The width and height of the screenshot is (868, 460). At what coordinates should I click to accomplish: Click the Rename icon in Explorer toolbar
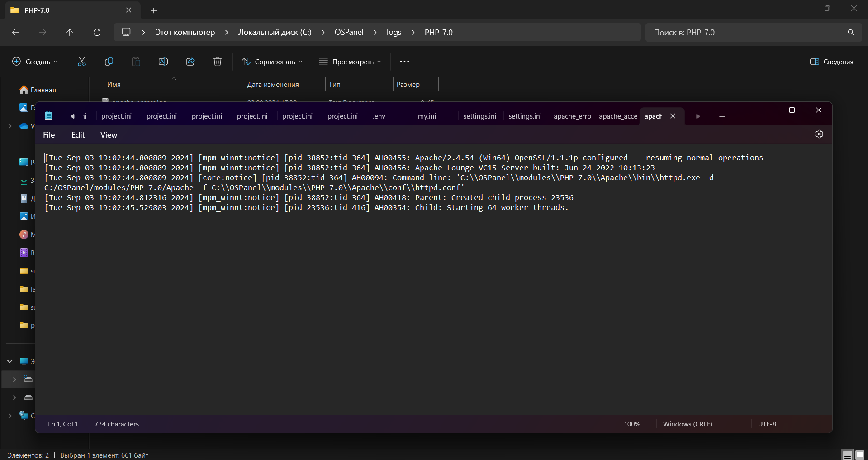(x=163, y=62)
